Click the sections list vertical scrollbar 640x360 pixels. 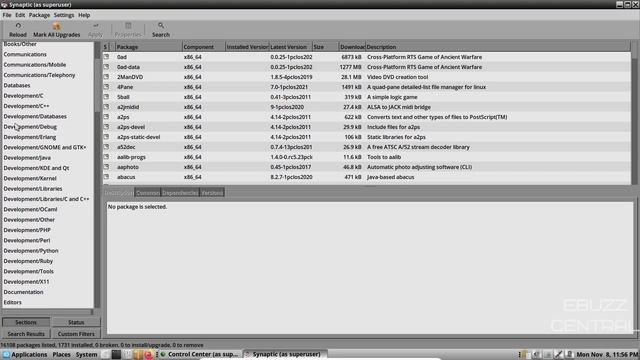97,175
